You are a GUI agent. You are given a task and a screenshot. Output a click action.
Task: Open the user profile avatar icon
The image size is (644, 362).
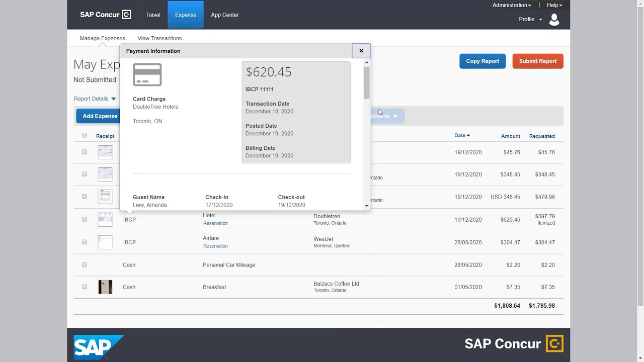[554, 20]
